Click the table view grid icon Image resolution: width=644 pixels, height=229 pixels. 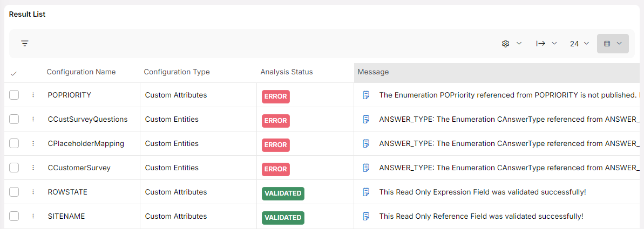607,44
